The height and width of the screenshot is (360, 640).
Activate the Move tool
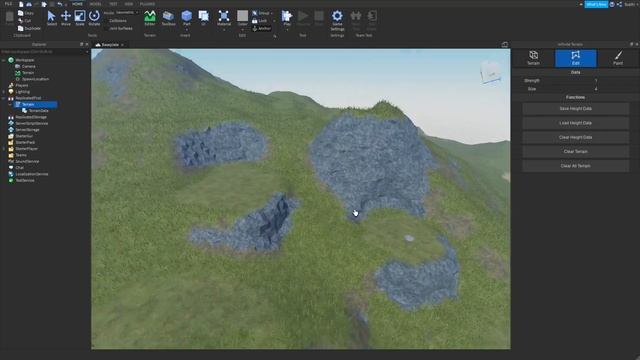66,18
